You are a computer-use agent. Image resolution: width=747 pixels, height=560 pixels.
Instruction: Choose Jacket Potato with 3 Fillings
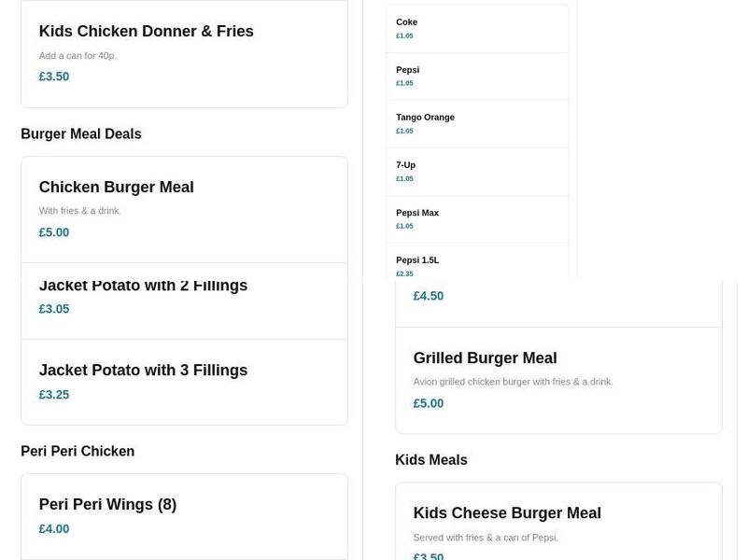tap(143, 370)
